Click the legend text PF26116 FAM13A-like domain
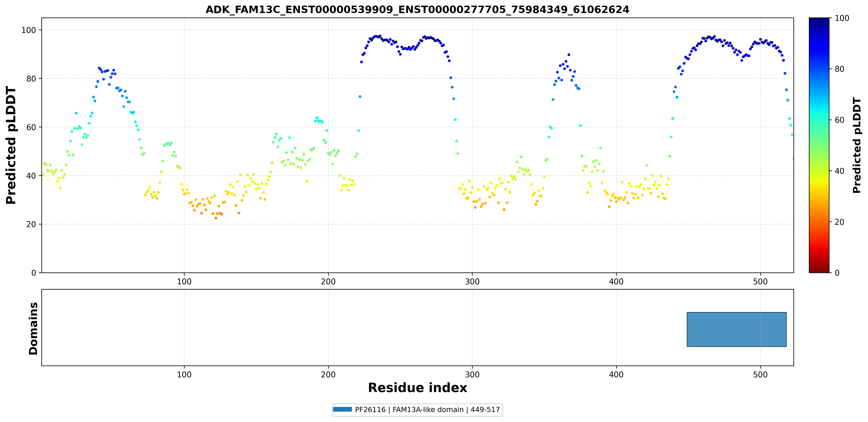This screenshot has height=422, width=868. point(427,410)
